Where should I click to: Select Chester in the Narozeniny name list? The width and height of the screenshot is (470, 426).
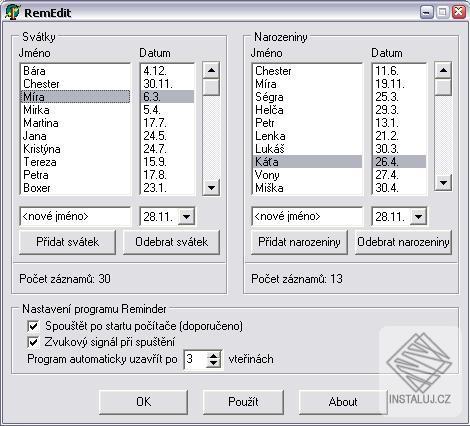tap(307, 71)
